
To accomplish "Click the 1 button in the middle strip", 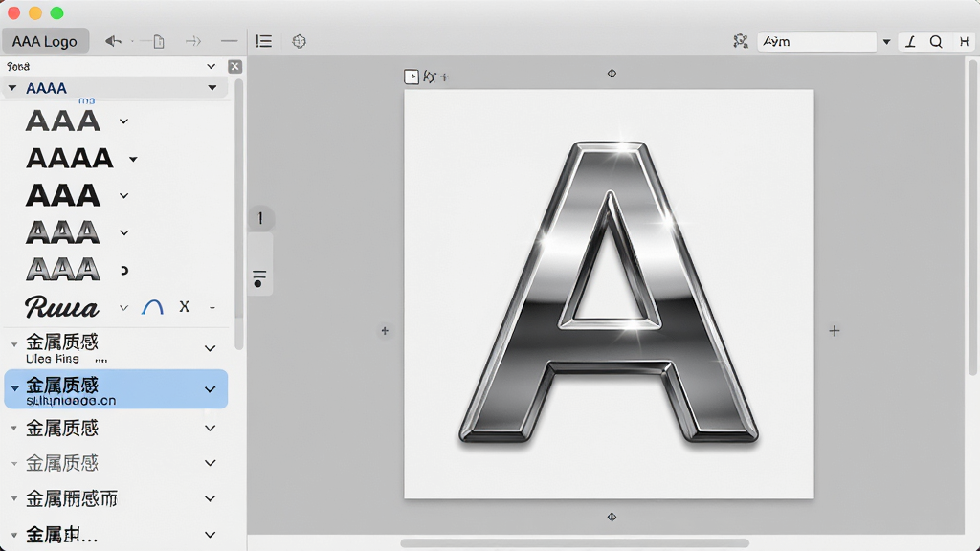I will point(260,219).
